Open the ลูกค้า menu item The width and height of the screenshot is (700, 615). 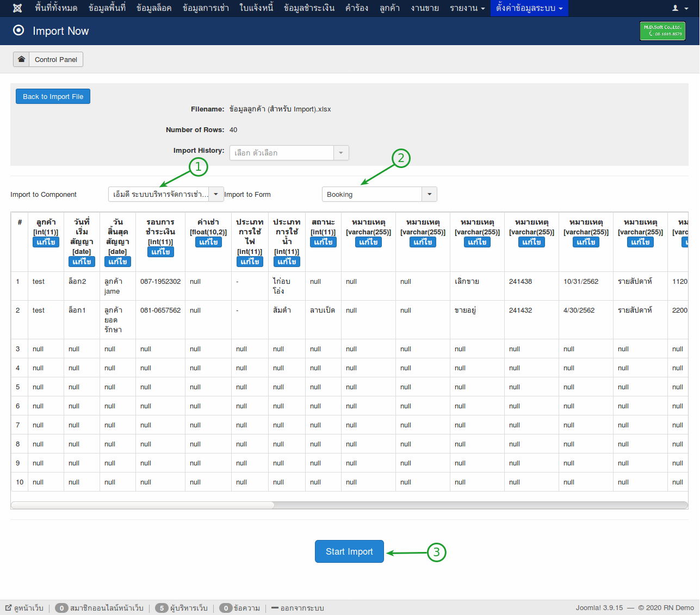[389, 8]
